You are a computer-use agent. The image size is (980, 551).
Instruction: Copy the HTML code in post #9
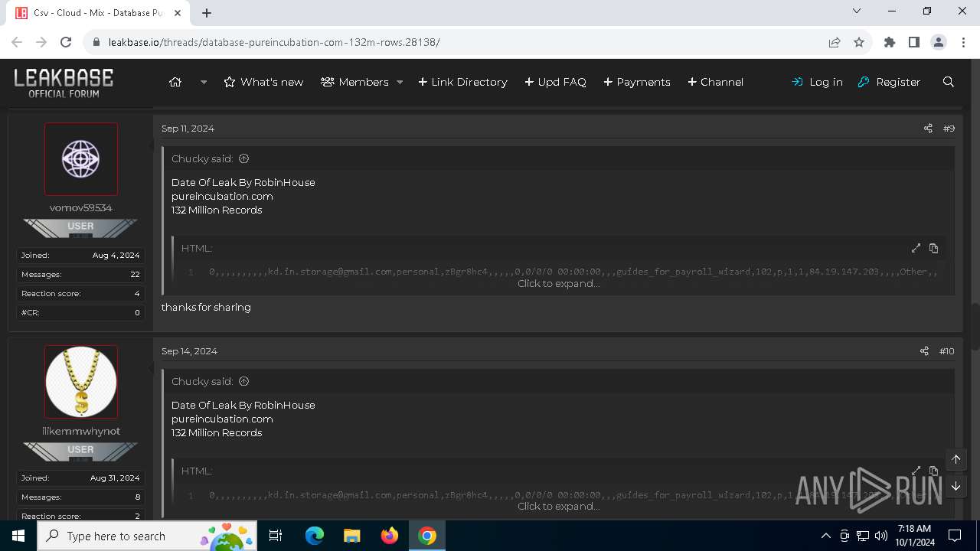coord(933,248)
